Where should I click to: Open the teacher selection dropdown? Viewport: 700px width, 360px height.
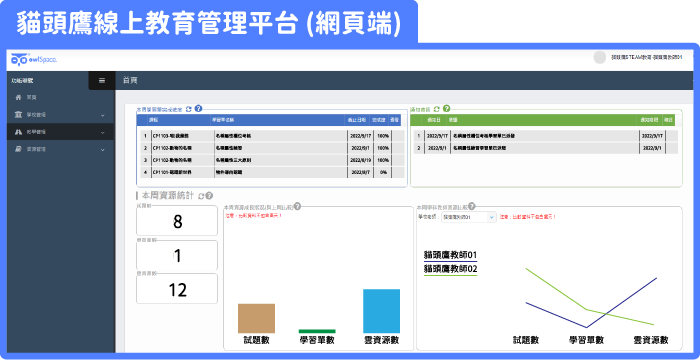[x=468, y=217]
